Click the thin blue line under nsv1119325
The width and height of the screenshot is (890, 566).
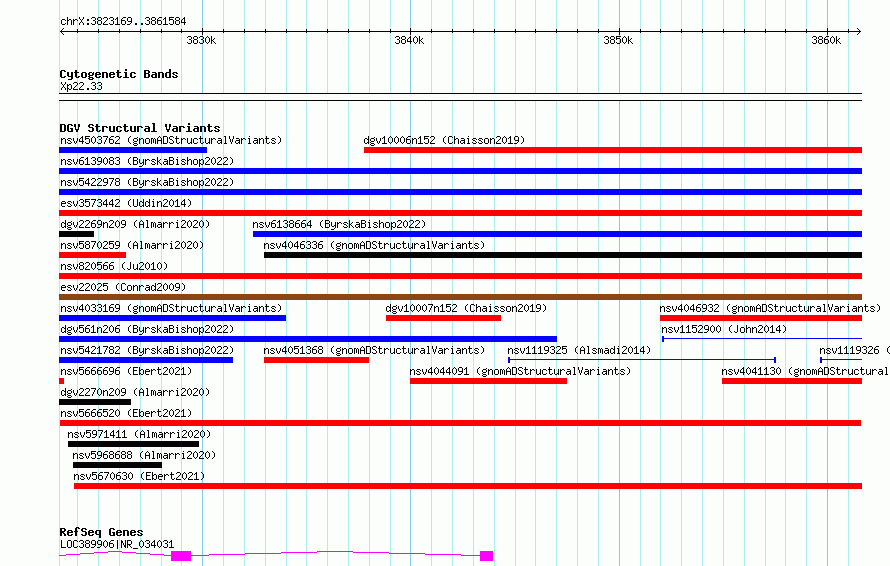642,360
